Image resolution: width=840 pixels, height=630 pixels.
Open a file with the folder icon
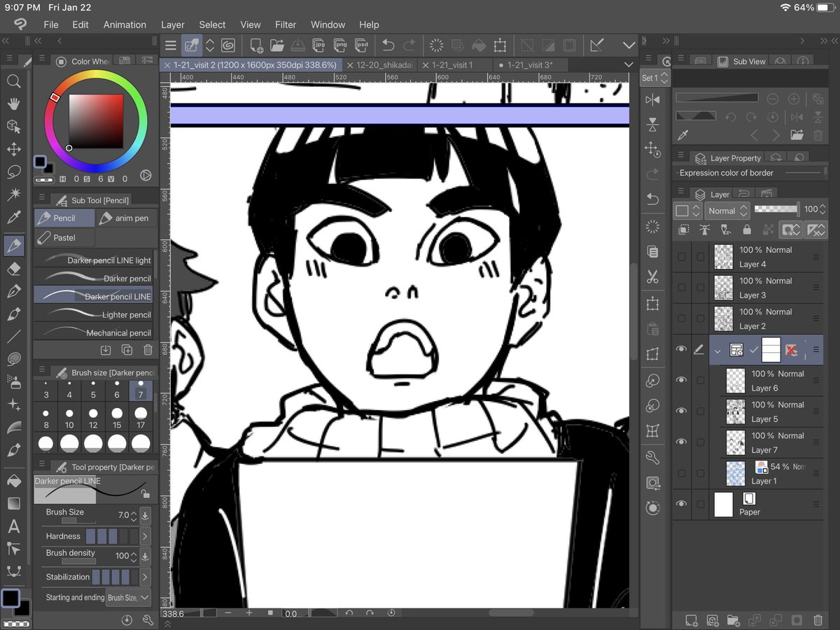[x=277, y=45]
